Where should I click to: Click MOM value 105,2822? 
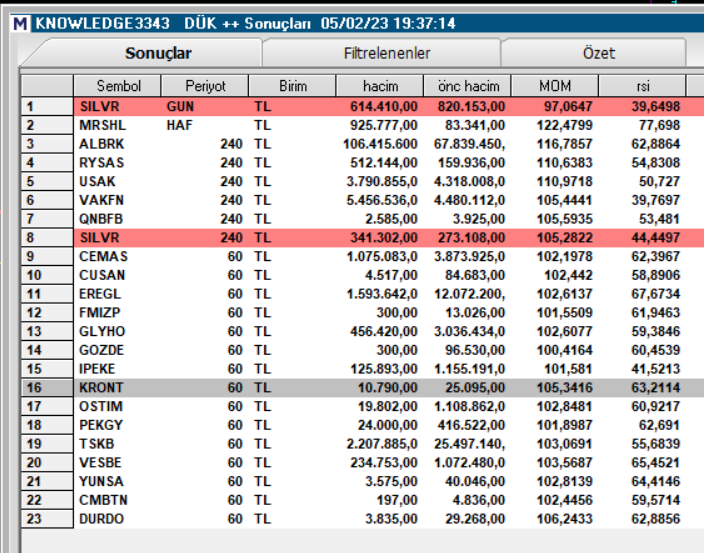[564, 237]
